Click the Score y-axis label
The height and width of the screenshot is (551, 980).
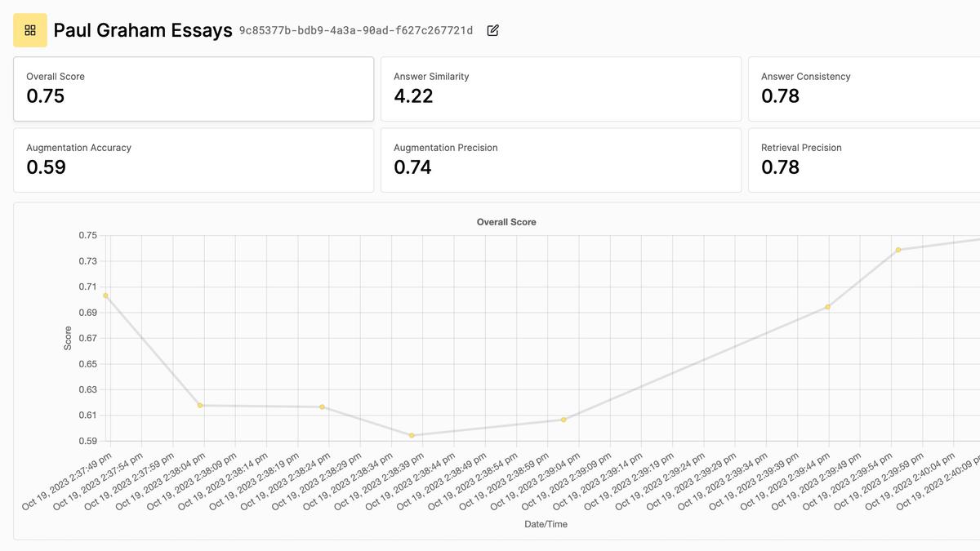(68, 338)
